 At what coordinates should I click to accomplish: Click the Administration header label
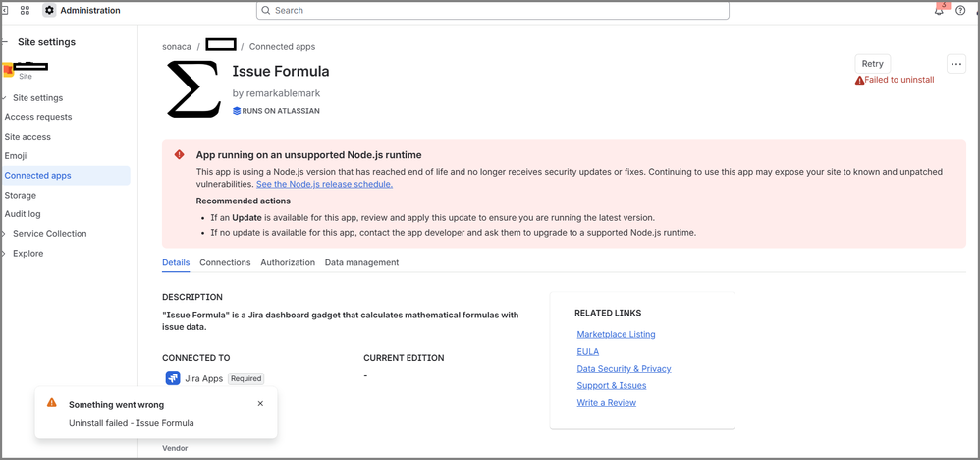point(90,11)
